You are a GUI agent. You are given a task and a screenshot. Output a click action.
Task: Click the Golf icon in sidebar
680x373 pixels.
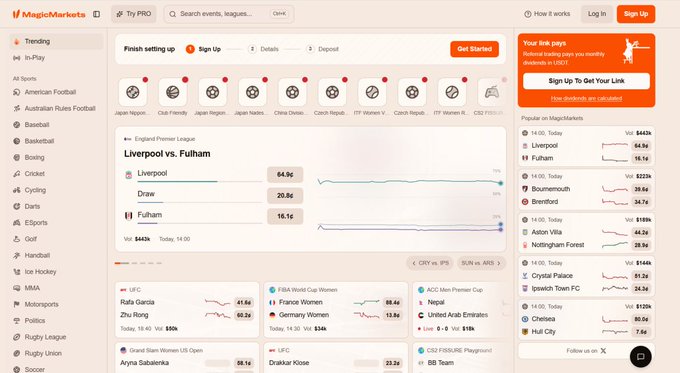(16, 239)
